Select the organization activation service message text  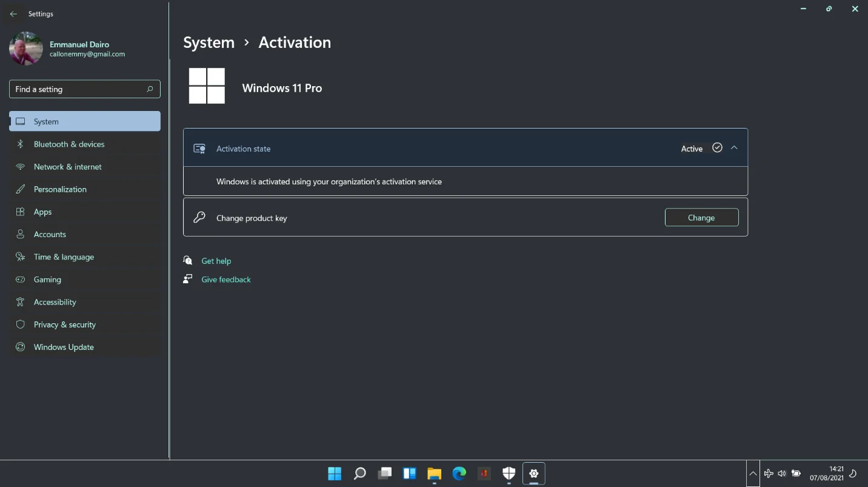coord(329,181)
